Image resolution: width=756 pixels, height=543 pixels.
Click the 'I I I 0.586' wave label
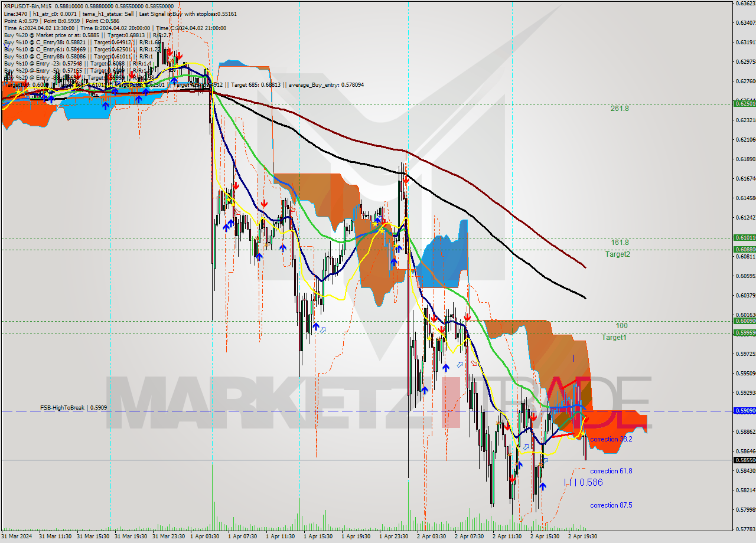pos(583,482)
